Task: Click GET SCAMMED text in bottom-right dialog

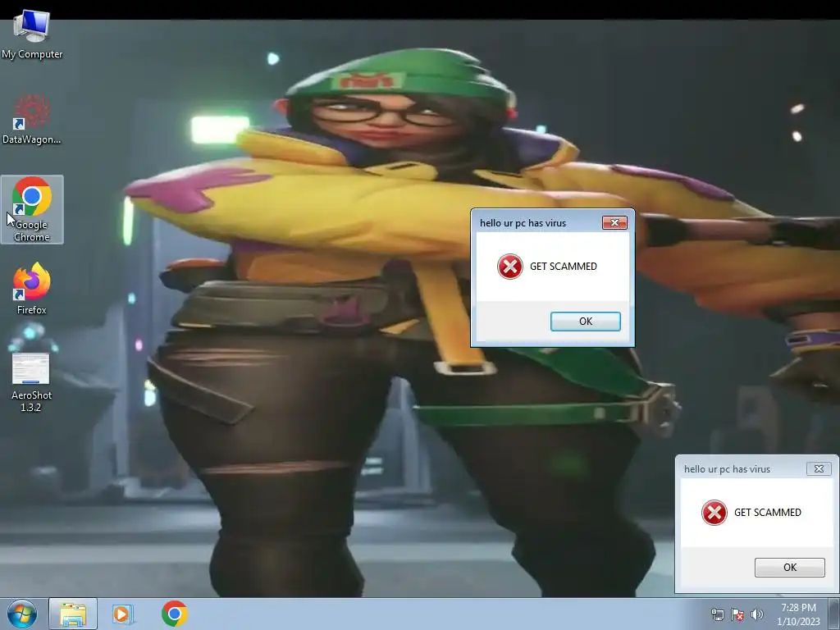Action: tap(767, 513)
